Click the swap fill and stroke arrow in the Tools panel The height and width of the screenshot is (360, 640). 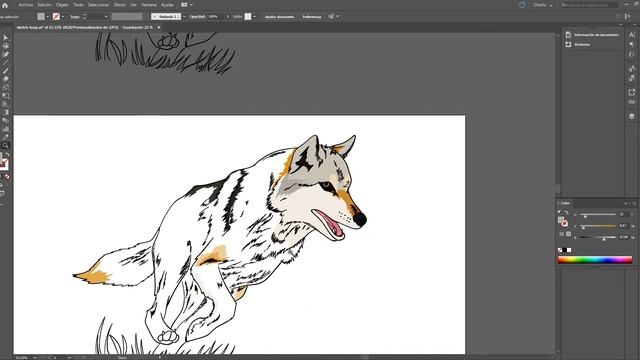7,155
